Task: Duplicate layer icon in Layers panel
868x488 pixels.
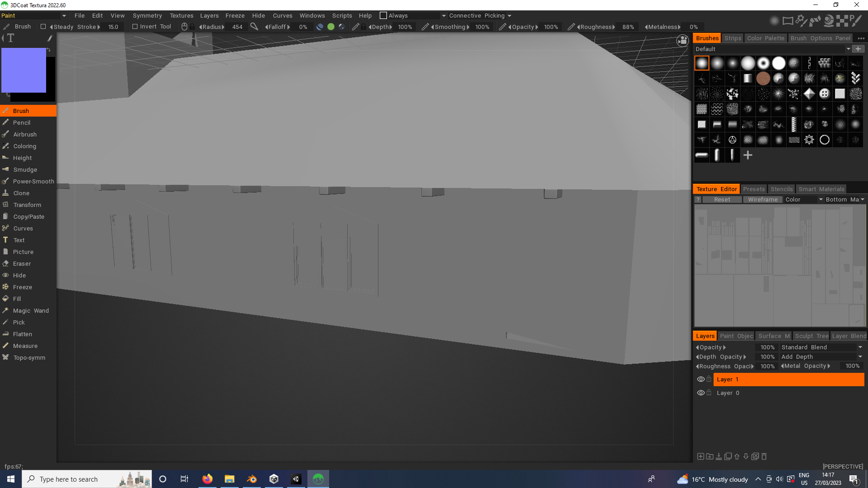Action: 728,456
